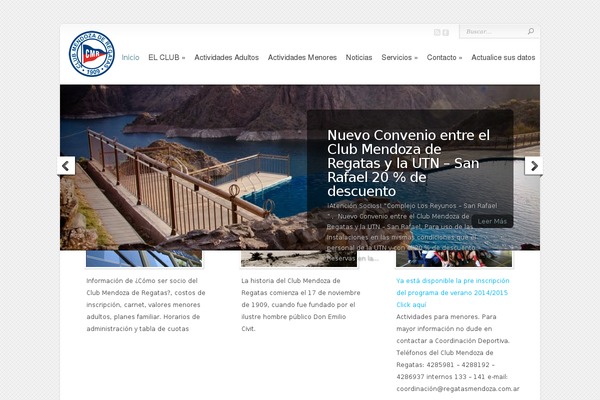
Task: Click the search magnifier icon
Action: point(531,31)
